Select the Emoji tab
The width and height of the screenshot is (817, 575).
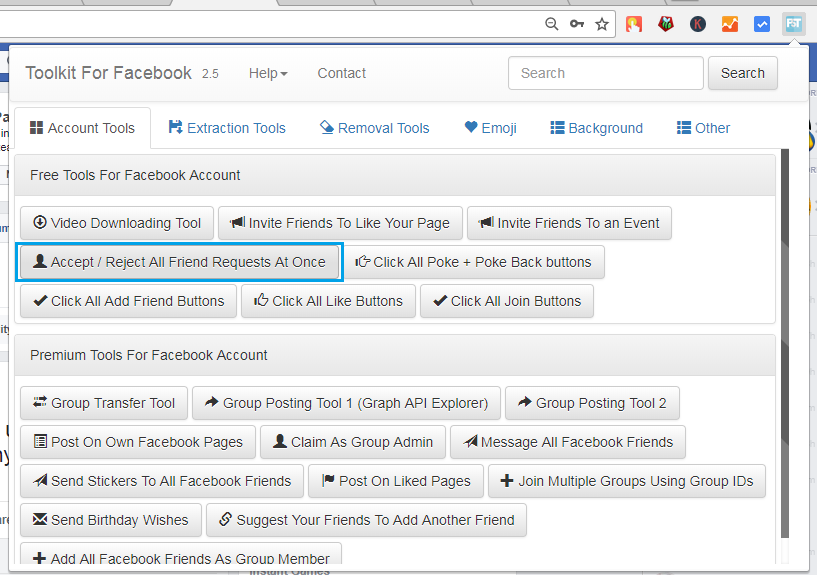tap(490, 128)
